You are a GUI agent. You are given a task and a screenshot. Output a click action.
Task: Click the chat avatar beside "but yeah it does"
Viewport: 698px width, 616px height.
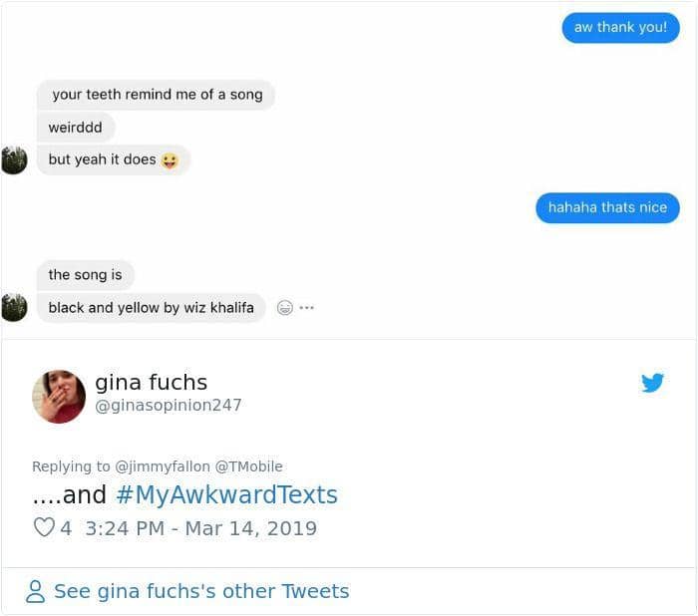click(x=14, y=159)
